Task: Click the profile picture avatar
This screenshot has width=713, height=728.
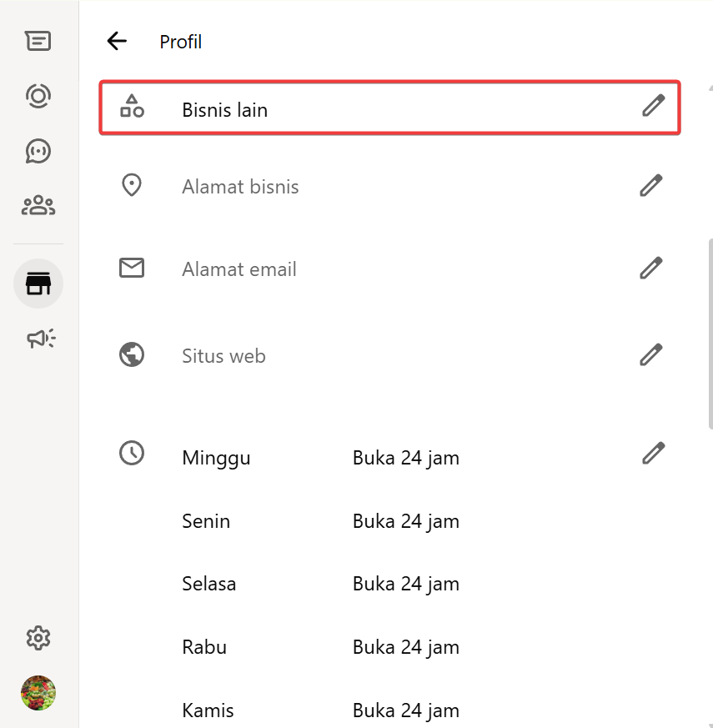Action: click(38, 693)
